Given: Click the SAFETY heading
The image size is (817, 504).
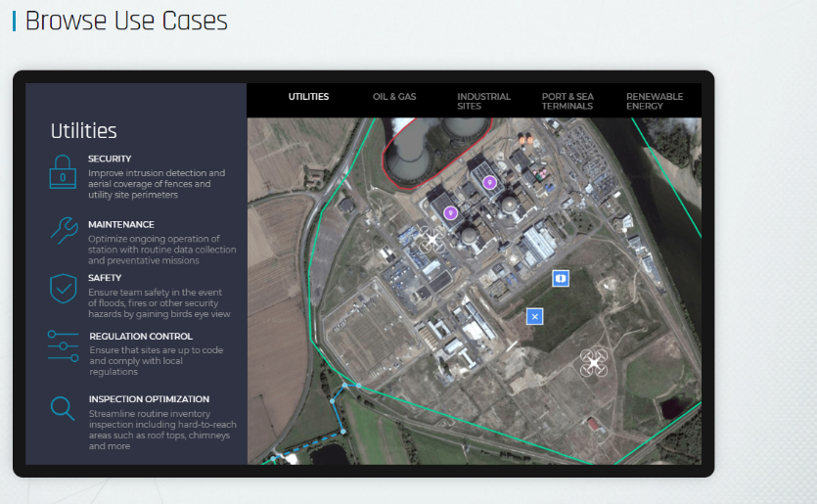Looking at the screenshot, I should (x=105, y=278).
